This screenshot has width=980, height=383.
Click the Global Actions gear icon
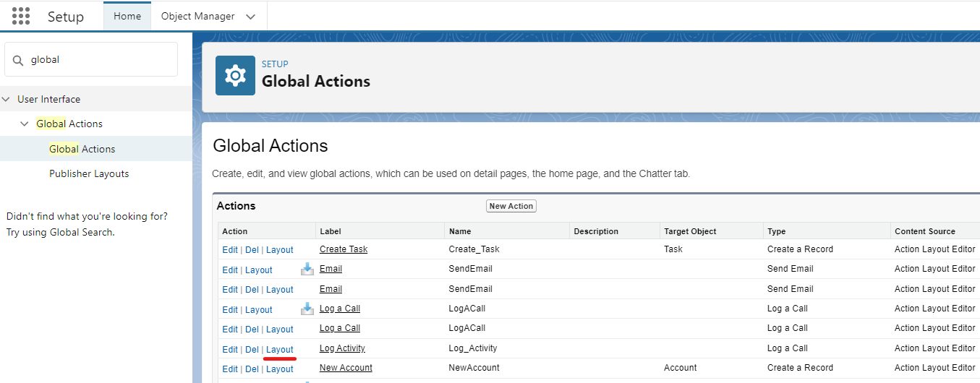point(235,75)
